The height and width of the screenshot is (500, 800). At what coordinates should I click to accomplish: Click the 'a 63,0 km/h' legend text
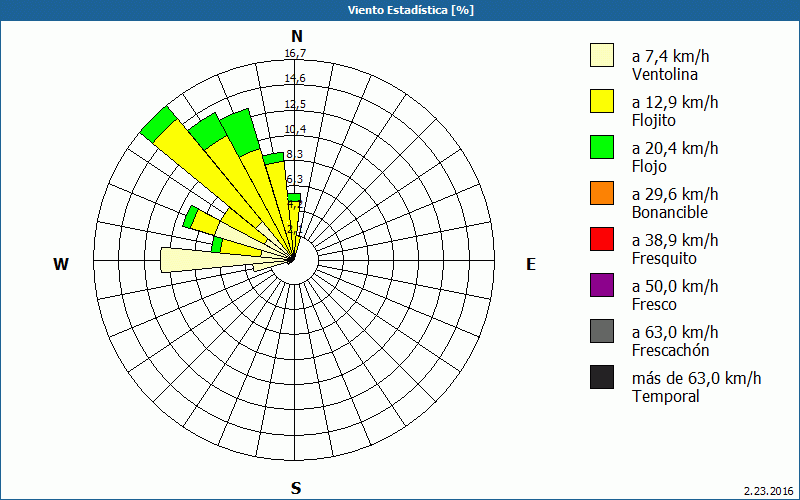(675, 332)
